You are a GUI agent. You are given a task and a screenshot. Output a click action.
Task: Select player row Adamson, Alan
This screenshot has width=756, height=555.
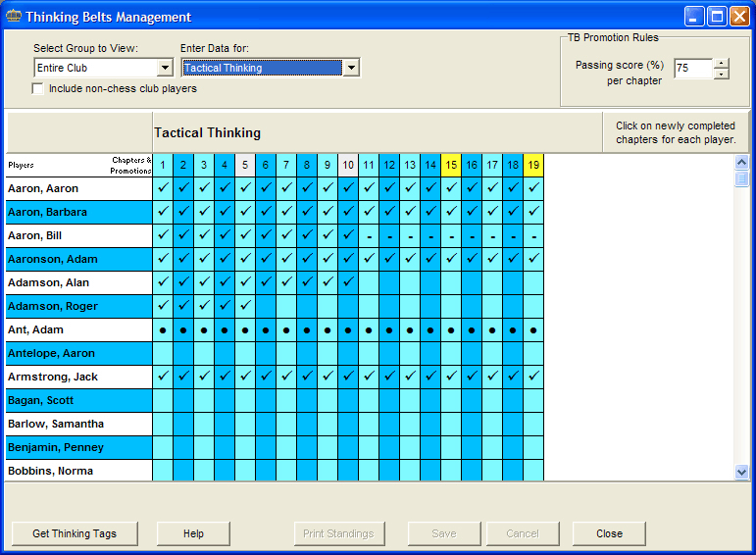point(79,282)
